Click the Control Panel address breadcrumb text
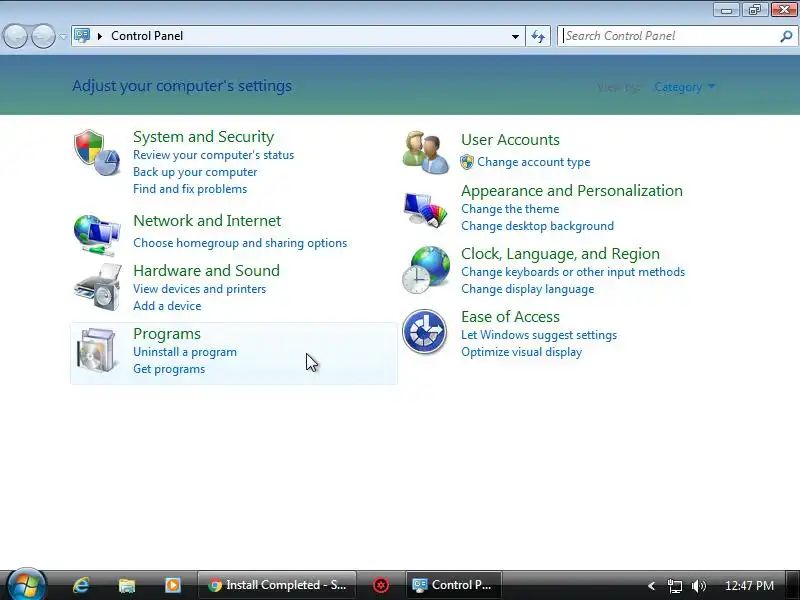 pyautogui.click(x=147, y=36)
